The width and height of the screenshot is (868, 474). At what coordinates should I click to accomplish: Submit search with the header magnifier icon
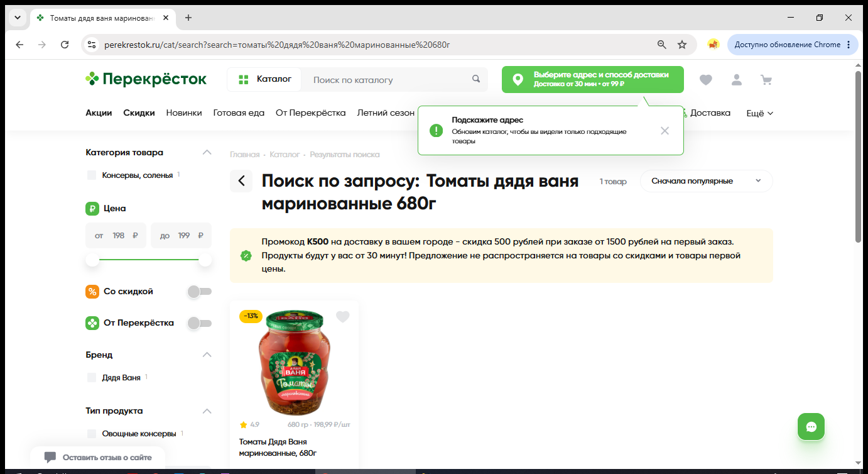point(476,79)
